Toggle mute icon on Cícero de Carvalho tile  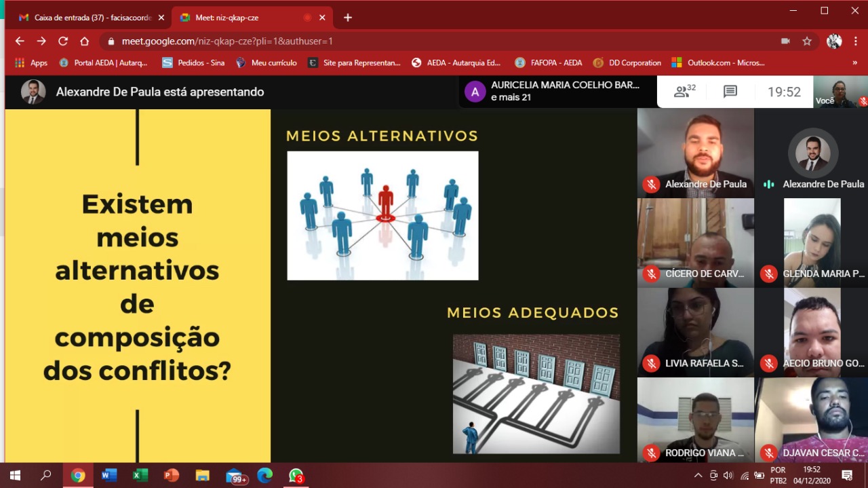pos(651,274)
